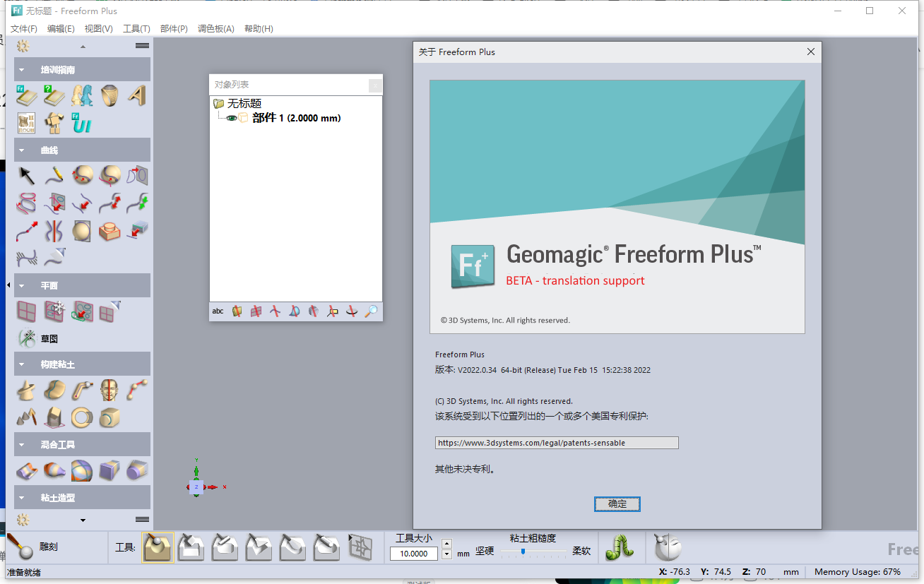Click the cat face icon in bottom toolbar
The image size is (924, 584).
pos(668,547)
